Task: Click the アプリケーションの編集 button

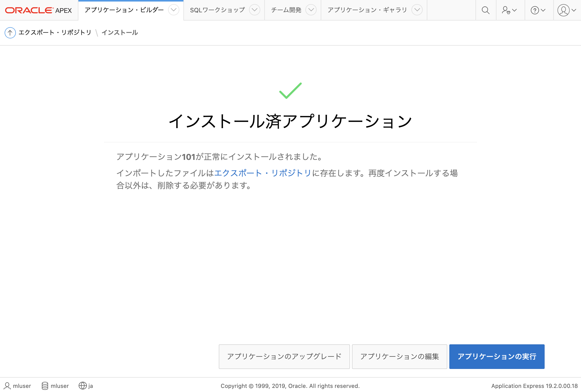Action: click(x=400, y=356)
